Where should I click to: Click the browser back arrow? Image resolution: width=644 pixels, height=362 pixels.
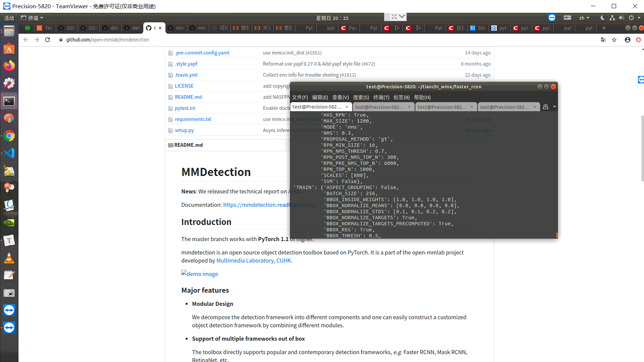(x=26, y=40)
